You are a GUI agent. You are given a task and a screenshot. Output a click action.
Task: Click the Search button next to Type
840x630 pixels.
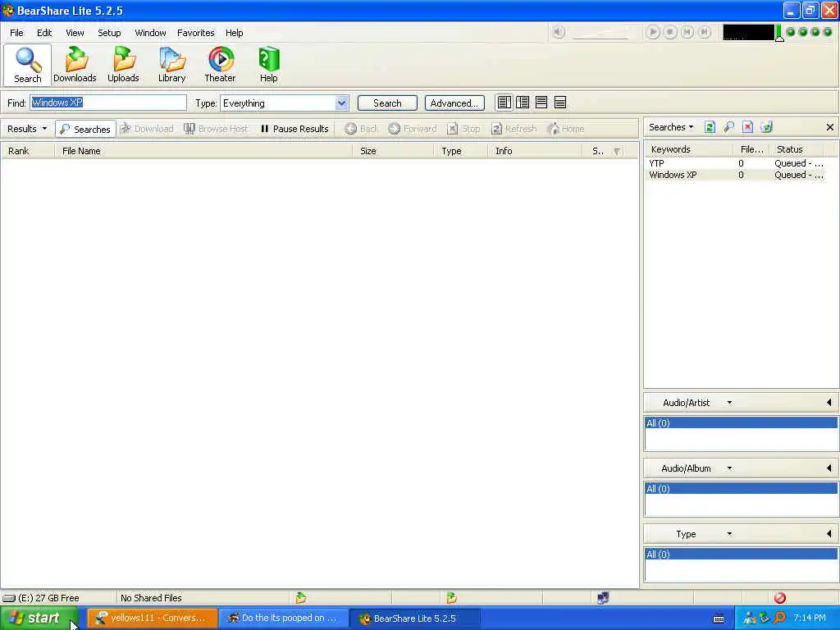(x=387, y=103)
